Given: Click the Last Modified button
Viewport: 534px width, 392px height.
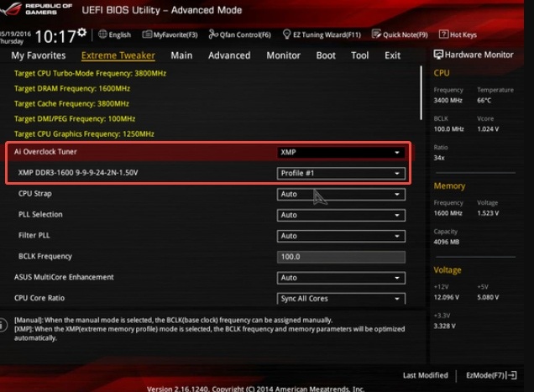Looking at the screenshot, I should 426,375.
